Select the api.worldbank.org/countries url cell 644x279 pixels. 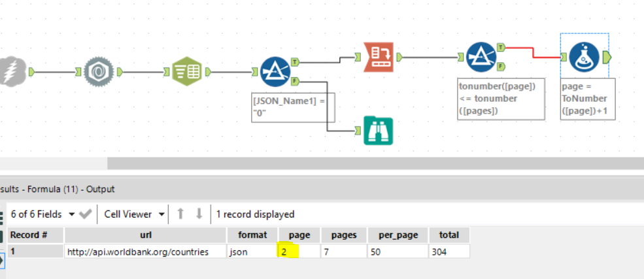[145, 252]
